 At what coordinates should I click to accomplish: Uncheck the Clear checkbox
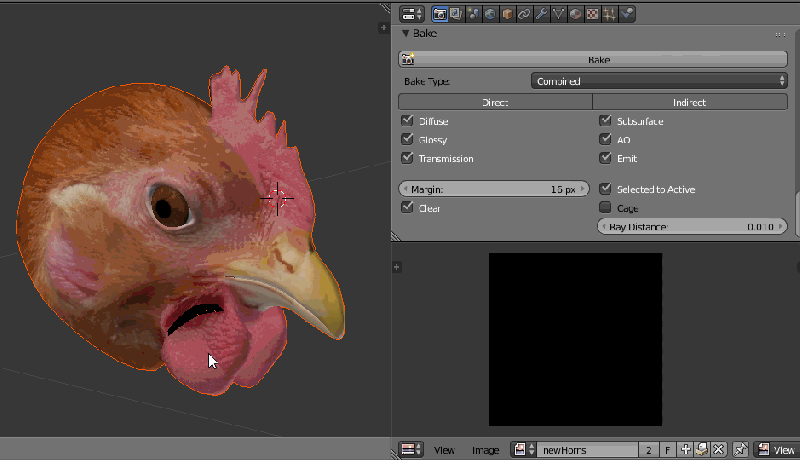(407, 208)
